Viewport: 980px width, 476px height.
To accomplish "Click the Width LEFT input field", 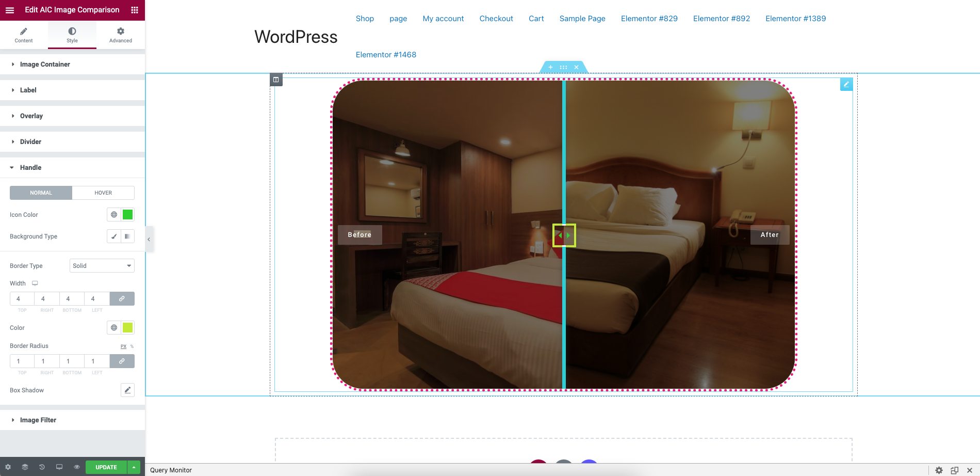I will (97, 299).
